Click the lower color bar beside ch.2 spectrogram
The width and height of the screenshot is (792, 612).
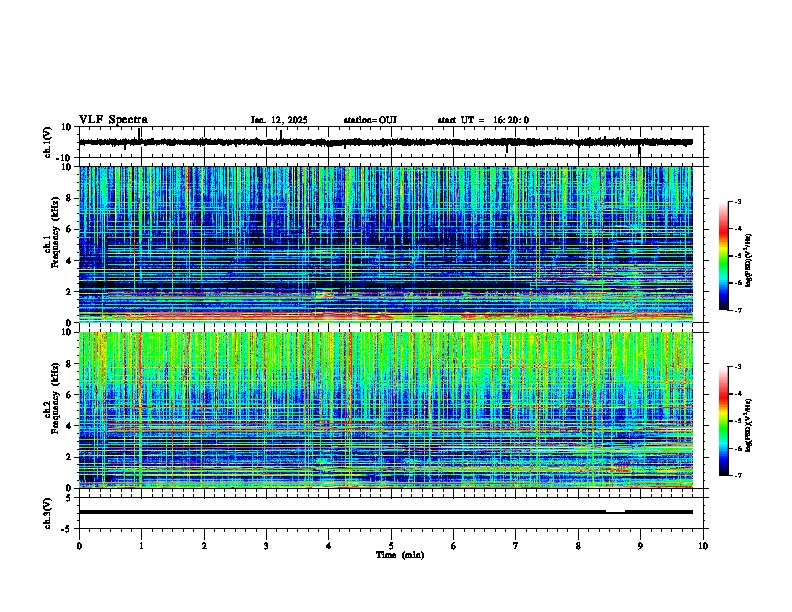(x=724, y=421)
